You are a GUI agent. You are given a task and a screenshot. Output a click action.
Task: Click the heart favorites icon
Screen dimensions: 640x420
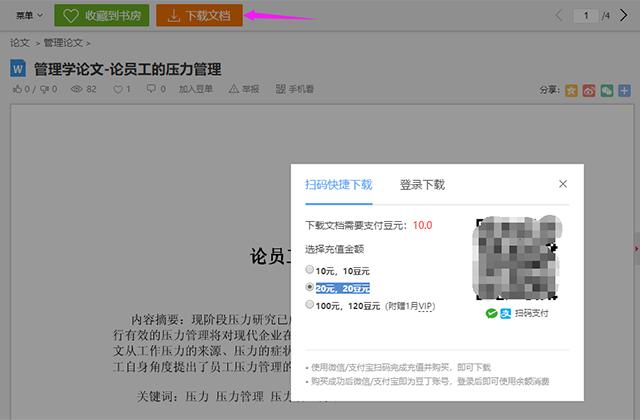[x=118, y=89]
